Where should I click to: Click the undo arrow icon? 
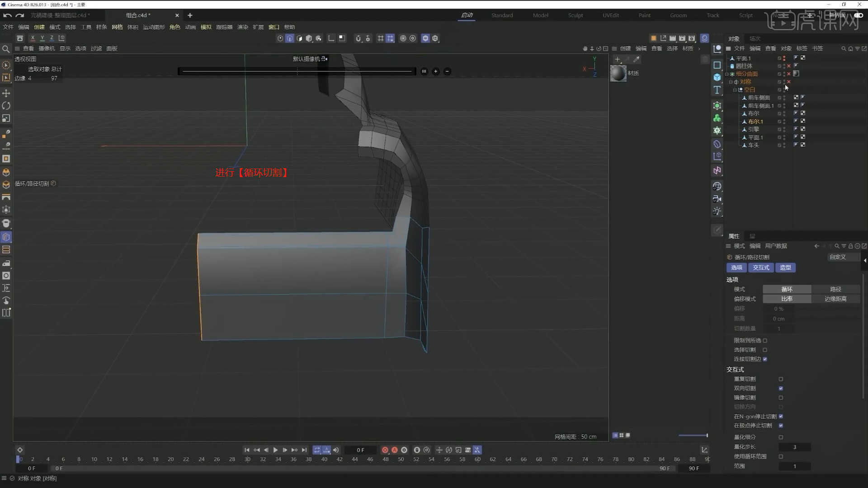7,15
